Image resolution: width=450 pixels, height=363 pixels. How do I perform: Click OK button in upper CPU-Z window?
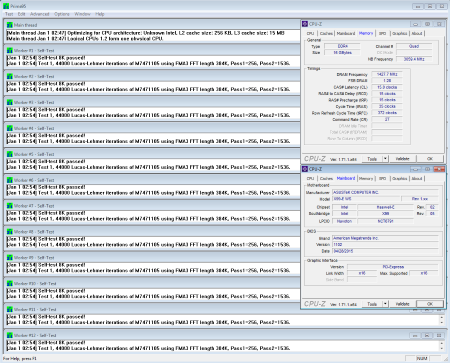point(430,159)
